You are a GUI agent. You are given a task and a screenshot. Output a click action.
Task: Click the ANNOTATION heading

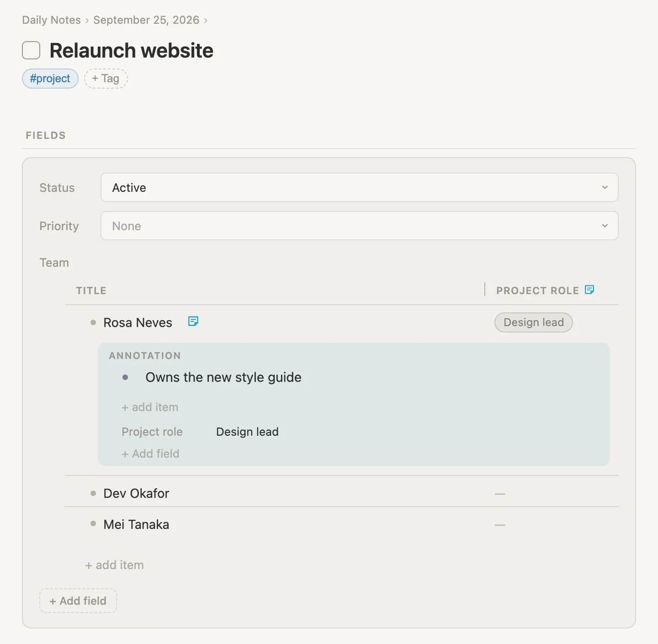pos(145,355)
